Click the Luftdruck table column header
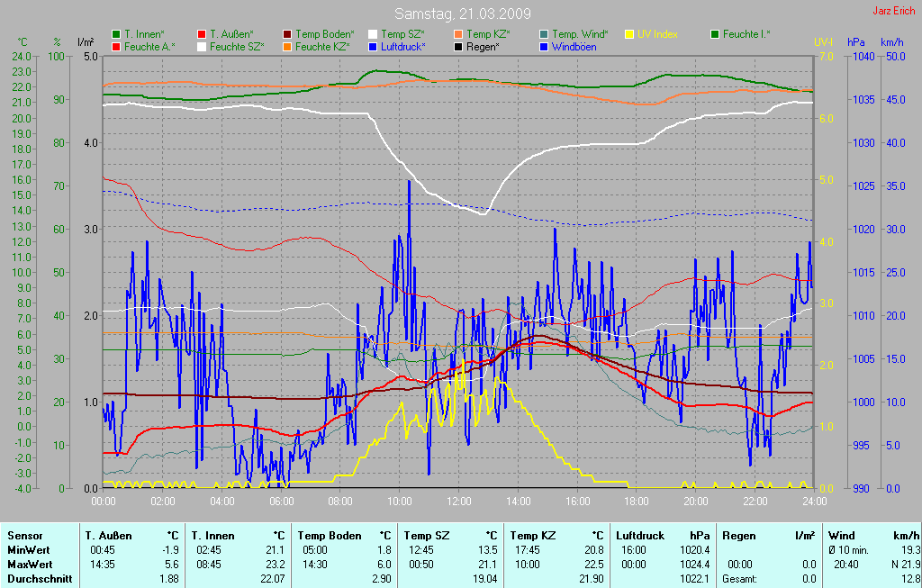Screen dimensions: 922x588 pos(640,536)
